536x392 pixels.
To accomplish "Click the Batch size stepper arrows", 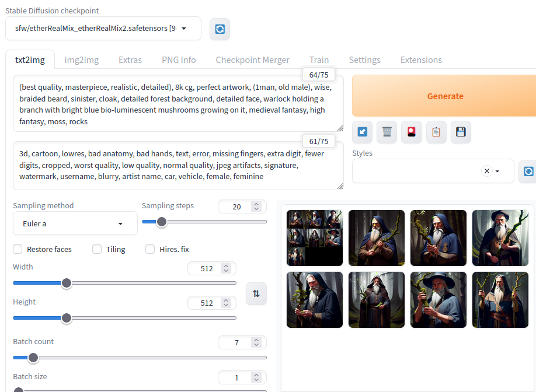I will (x=256, y=377).
